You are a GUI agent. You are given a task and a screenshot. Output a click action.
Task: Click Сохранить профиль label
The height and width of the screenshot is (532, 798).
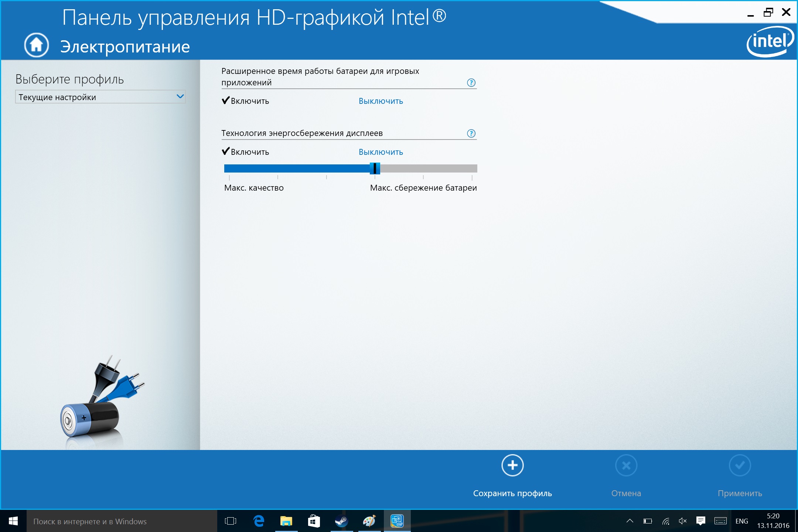(512, 493)
